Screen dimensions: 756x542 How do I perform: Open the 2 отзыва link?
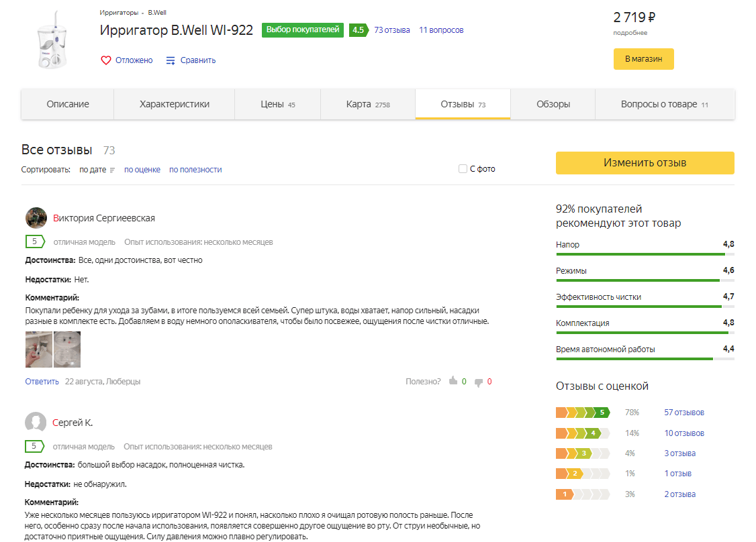pos(680,494)
